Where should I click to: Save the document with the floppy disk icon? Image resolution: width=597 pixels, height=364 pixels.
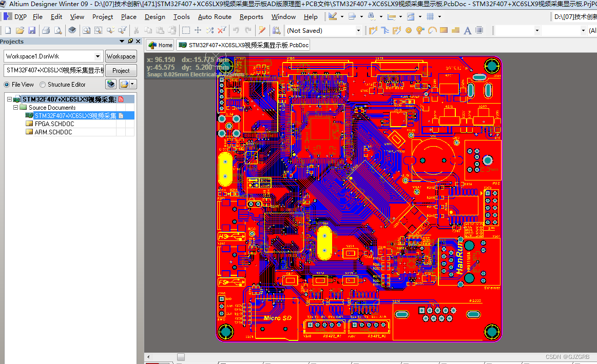(x=32, y=30)
